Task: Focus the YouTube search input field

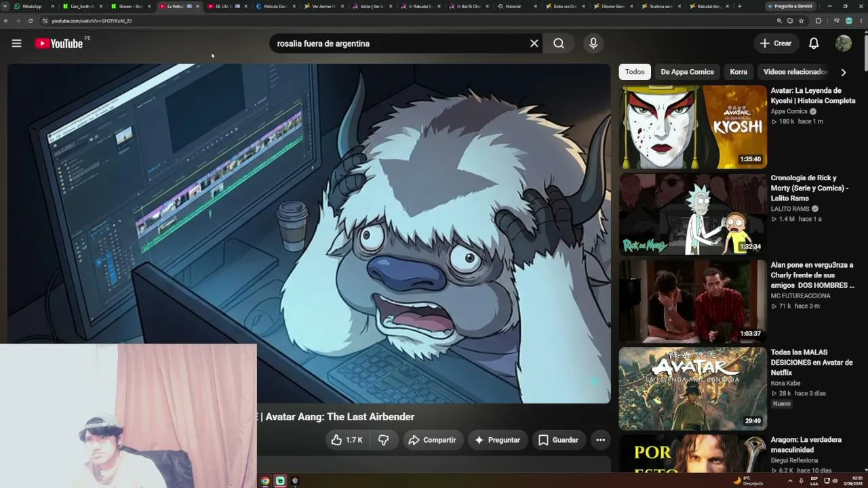Action: pos(400,43)
